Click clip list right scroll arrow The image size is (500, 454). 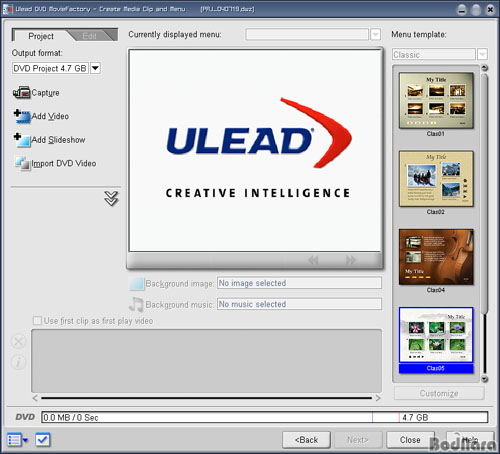[378, 398]
